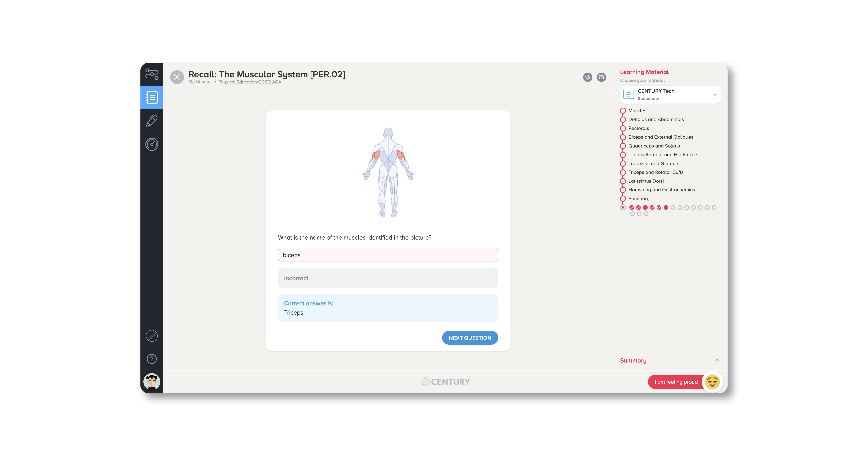Select the circle marker beside Trapezius and Gluteals
Viewport: 868px width, 456px height.
tap(623, 163)
